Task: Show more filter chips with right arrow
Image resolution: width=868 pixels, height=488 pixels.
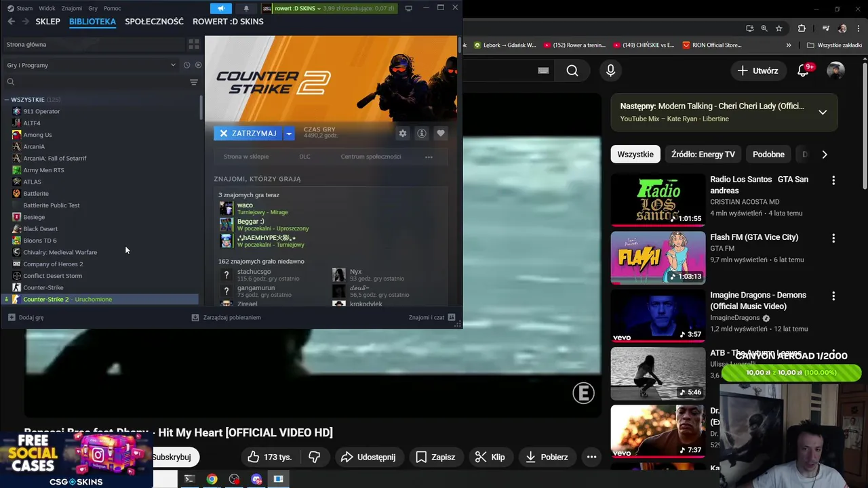Action: point(825,155)
